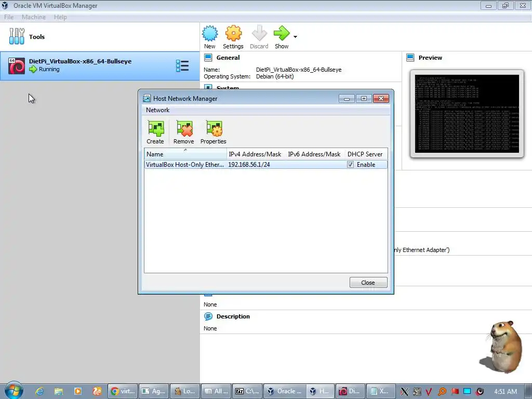532x399 pixels.
Task: Click New virtual machine icon
Action: point(210,33)
